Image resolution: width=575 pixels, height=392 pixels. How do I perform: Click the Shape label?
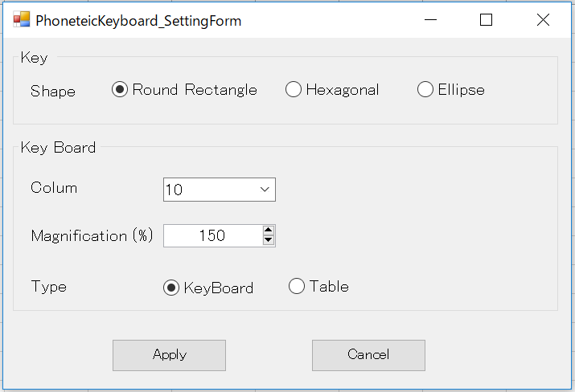(x=53, y=91)
